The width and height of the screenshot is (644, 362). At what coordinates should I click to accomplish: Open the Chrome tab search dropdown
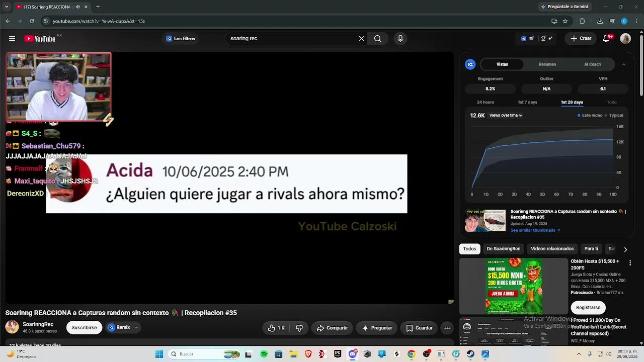[x=7, y=7]
